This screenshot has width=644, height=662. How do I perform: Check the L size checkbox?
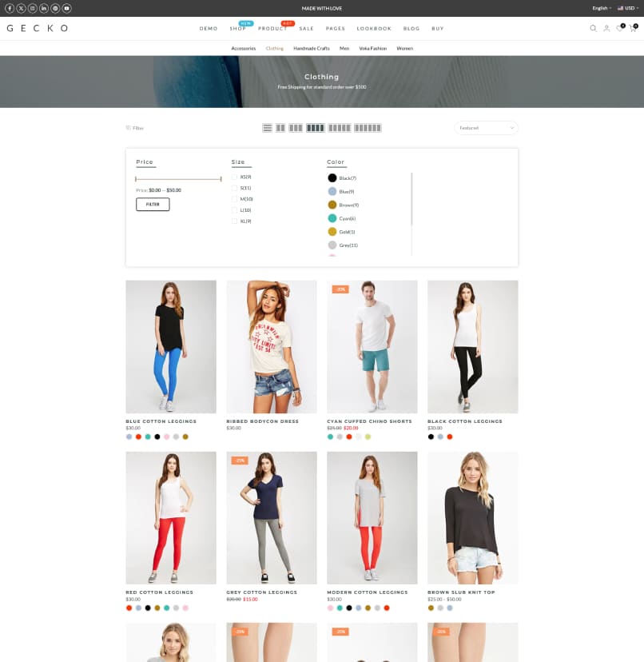[x=235, y=209]
